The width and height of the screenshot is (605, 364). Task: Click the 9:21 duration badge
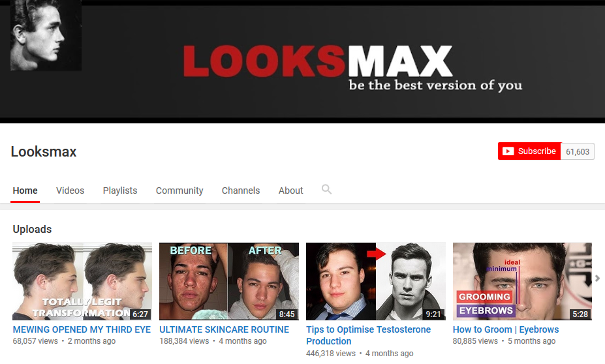tap(433, 314)
